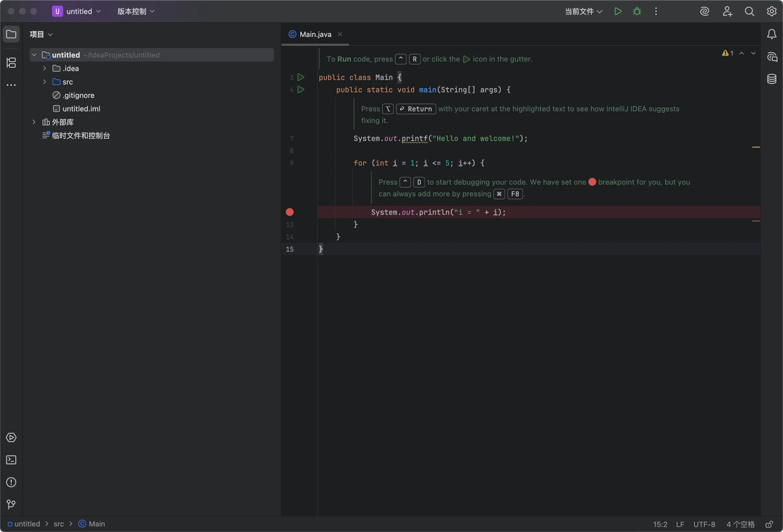Click the Debug bug icon
Image resolution: width=783 pixels, height=532 pixels.
click(x=636, y=11)
